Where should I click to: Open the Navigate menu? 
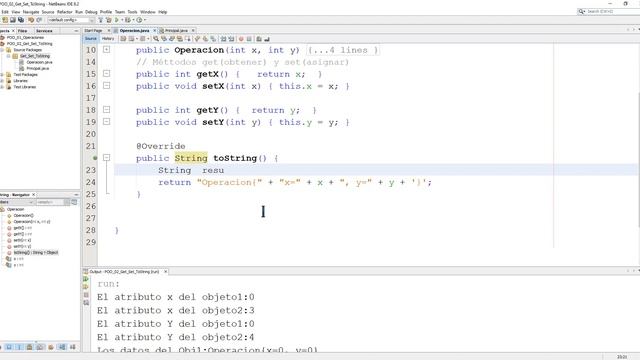click(31, 12)
